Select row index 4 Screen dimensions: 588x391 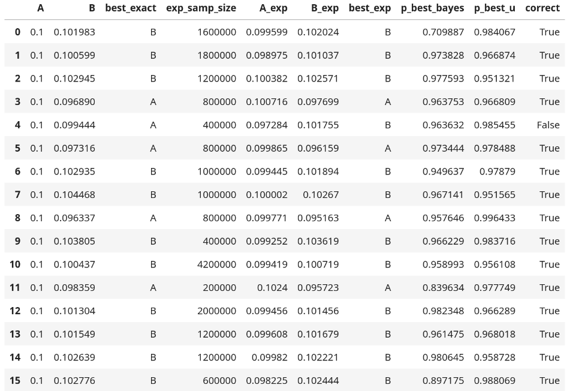17,125
